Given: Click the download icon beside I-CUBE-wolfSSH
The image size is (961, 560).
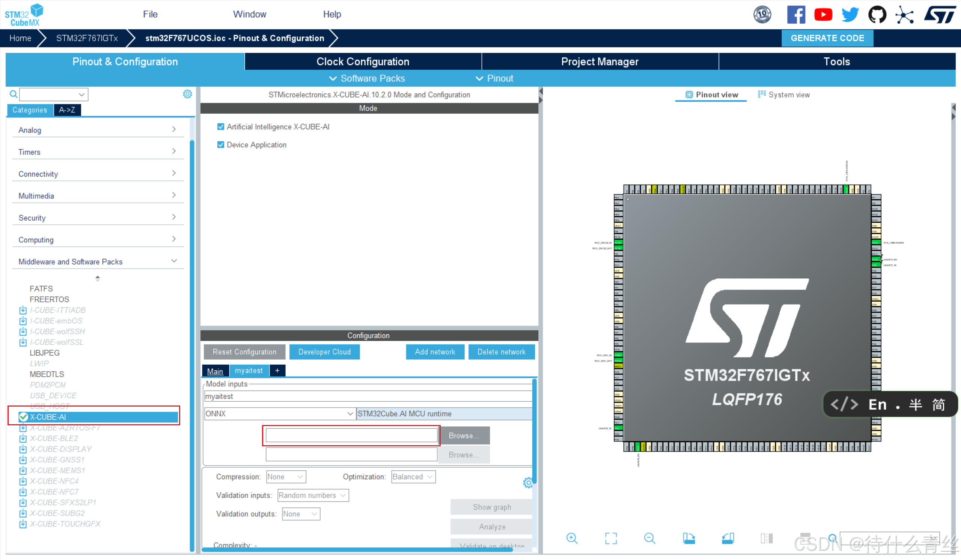Looking at the screenshot, I should [23, 332].
